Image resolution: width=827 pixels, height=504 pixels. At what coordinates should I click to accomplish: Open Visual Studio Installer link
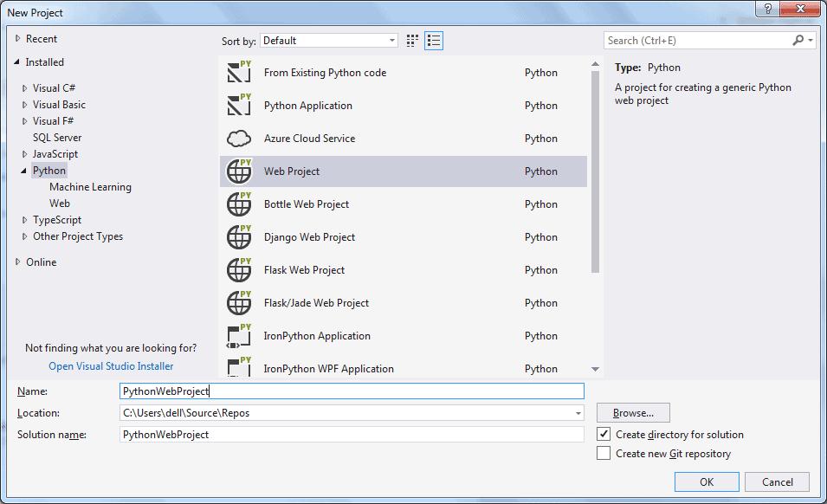tap(111, 365)
